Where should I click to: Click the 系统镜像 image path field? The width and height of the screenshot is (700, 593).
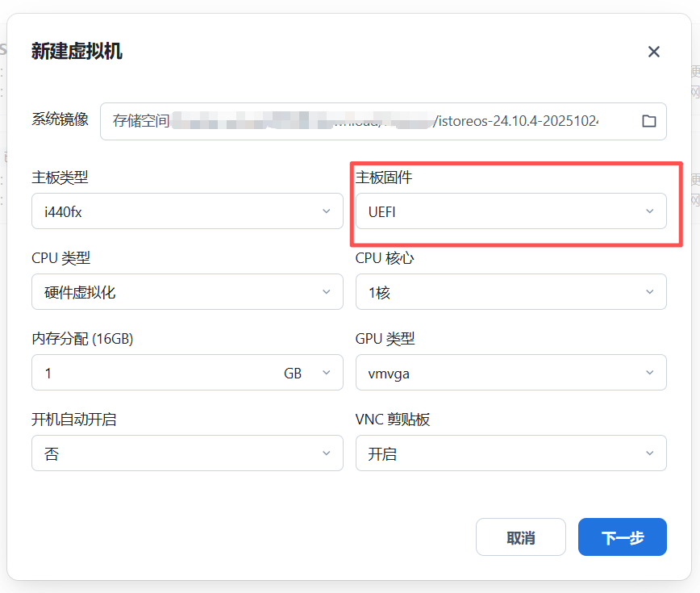point(363,121)
